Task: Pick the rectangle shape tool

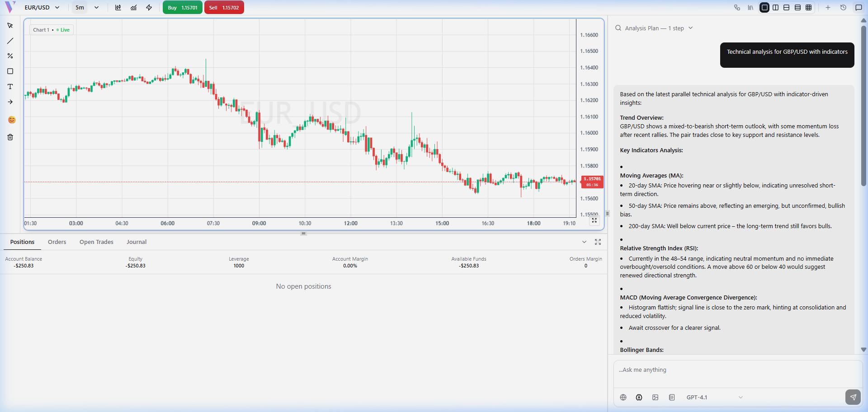Action: click(10, 71)
